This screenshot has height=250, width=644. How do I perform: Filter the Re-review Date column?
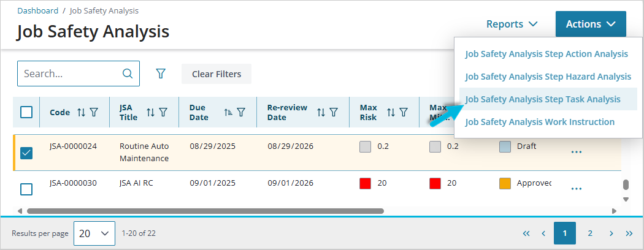tap(334, 112)
